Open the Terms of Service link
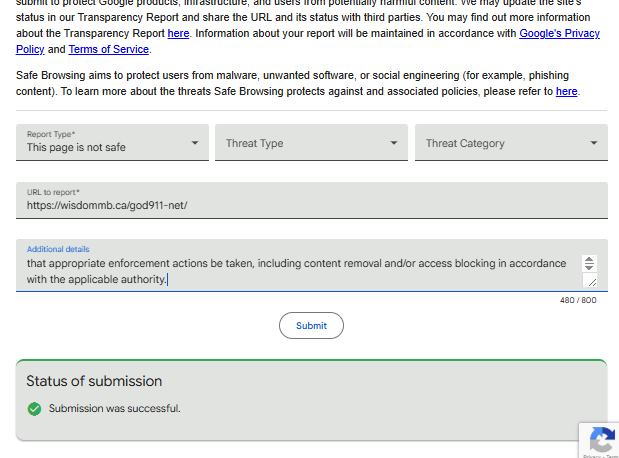 (x=109, y=49)
